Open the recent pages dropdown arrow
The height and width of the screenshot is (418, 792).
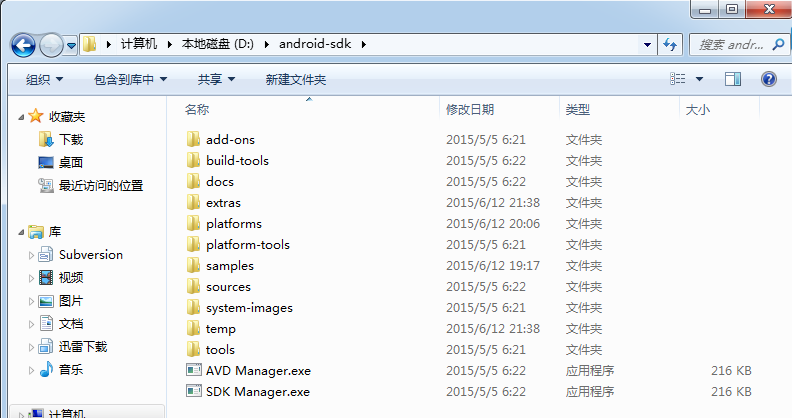[x=71, y=45]
